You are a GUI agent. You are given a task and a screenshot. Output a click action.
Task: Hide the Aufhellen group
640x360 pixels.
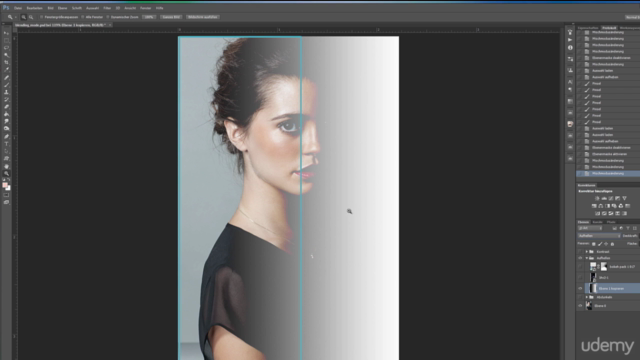pyautogui.click(x=580, y=258)
